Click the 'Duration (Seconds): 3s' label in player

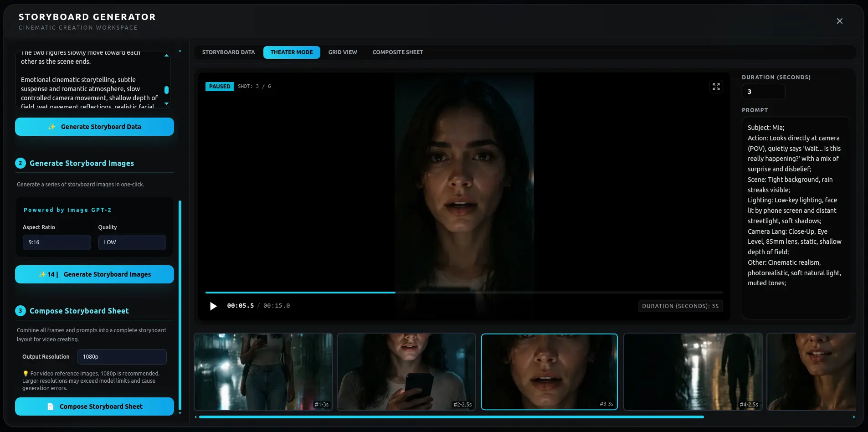point(680,306)
